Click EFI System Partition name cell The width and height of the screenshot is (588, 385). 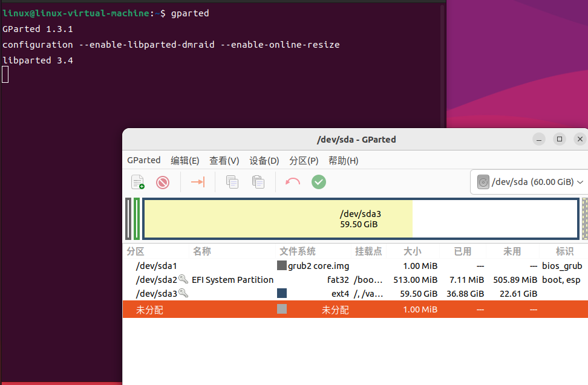click(232, 280)
